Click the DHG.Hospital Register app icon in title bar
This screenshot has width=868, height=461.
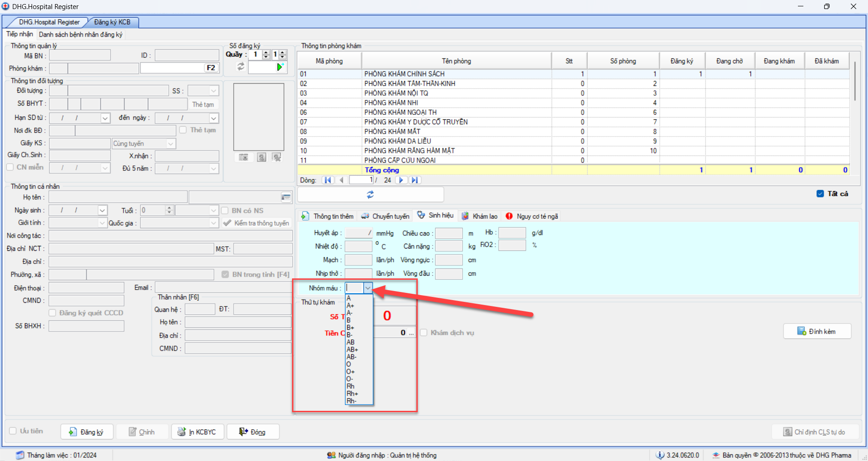coord(5,6)
